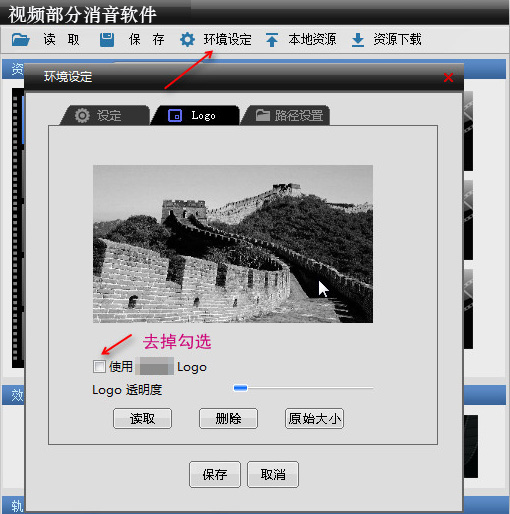The image size is (510, 514).
Task: Click the Logo 透明度 slider handle
Action: pyautogui.click(x=240, y=388)
